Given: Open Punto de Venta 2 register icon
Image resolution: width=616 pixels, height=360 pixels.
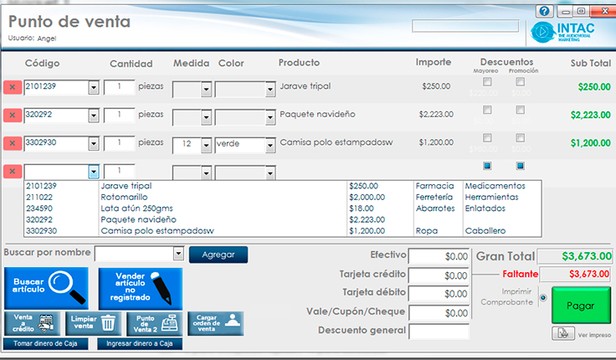Looking at the screenshot, I should tap(155, 323).
